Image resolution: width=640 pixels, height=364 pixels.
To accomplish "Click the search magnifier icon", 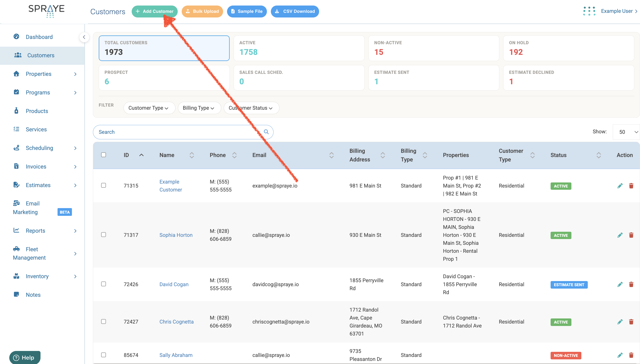I will [266, 132].
